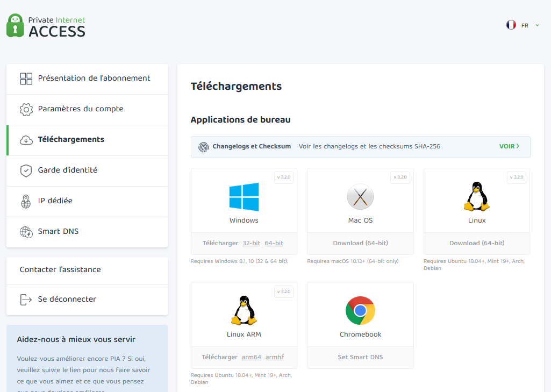Click the Téléchargements page heading

coord(236,86)
